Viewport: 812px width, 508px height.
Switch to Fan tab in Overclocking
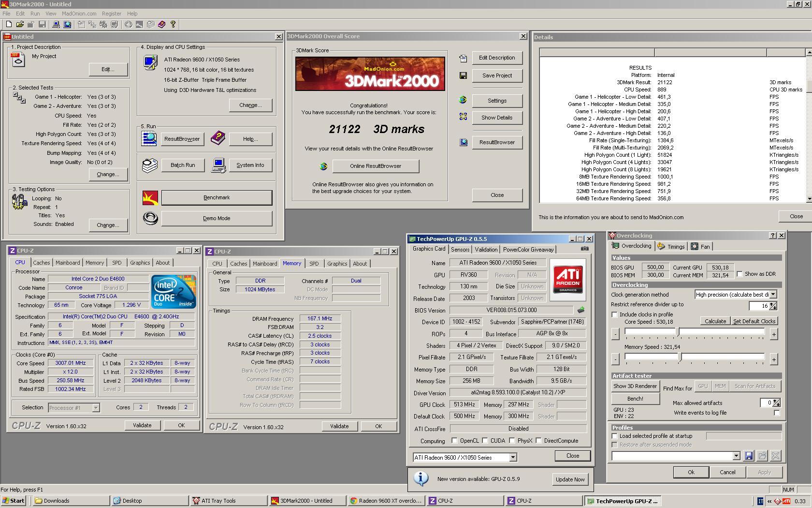(x=700, y=246)
